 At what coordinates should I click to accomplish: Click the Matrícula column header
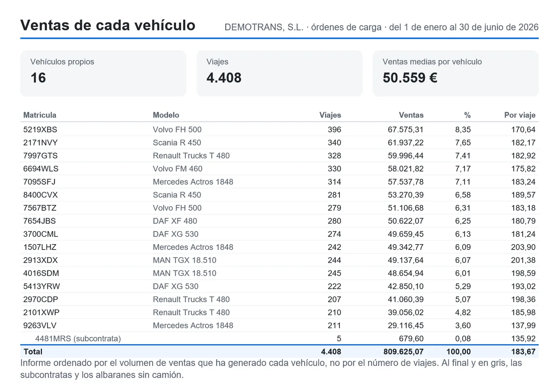(x=40, y=115)
